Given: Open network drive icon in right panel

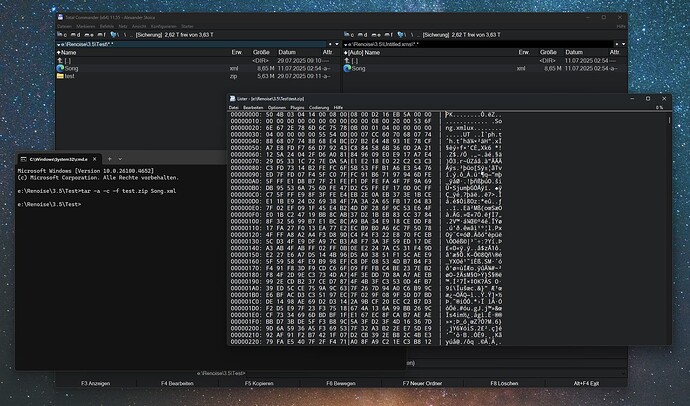Looking at the screenshot, I should 401,34.
